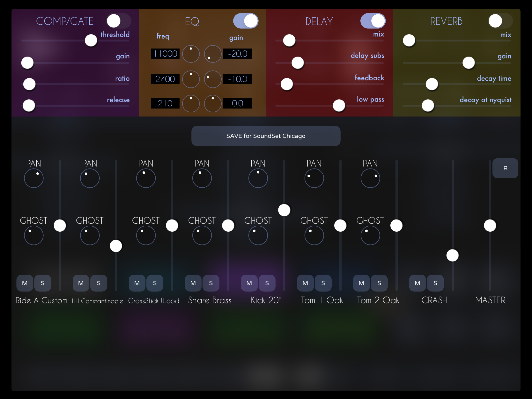Click the MASTER volume fader handle
The image size is (532, 399).
point(490,225)
